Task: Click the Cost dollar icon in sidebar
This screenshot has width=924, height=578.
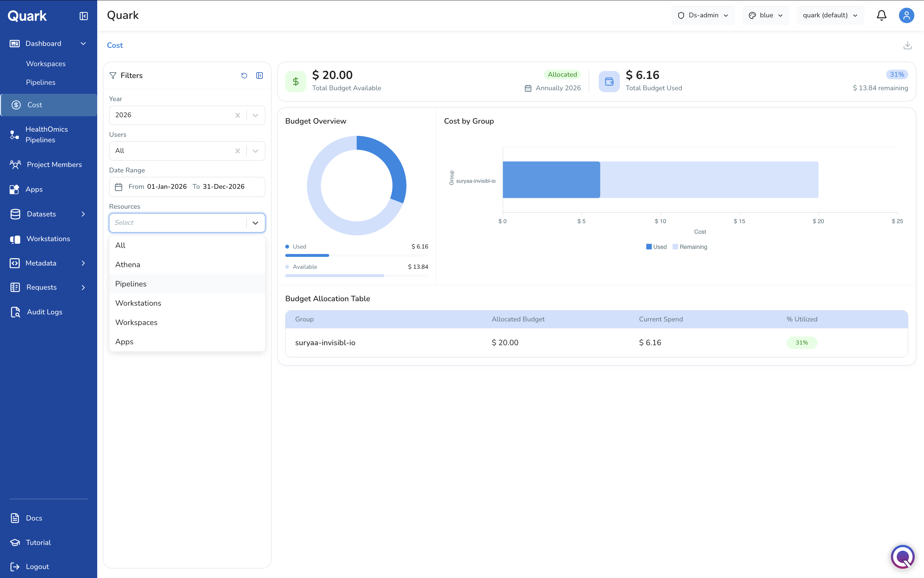Action: click(x=16, y=105)
